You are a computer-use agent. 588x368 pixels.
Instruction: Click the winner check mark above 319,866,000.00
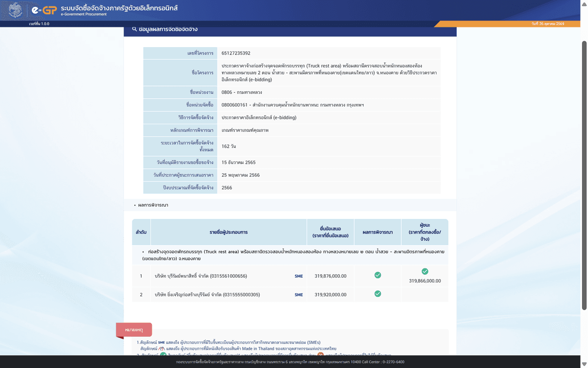click(x=425, y=271)
